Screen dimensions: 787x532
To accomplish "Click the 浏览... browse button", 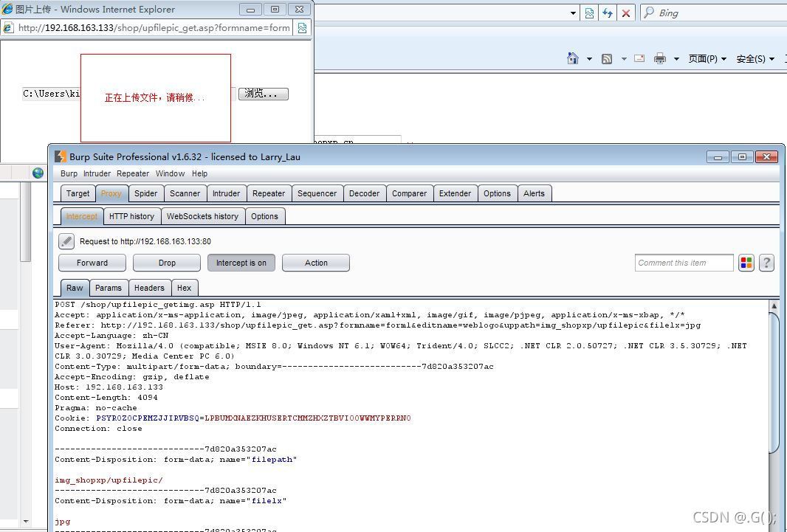I will coord(263,94).
